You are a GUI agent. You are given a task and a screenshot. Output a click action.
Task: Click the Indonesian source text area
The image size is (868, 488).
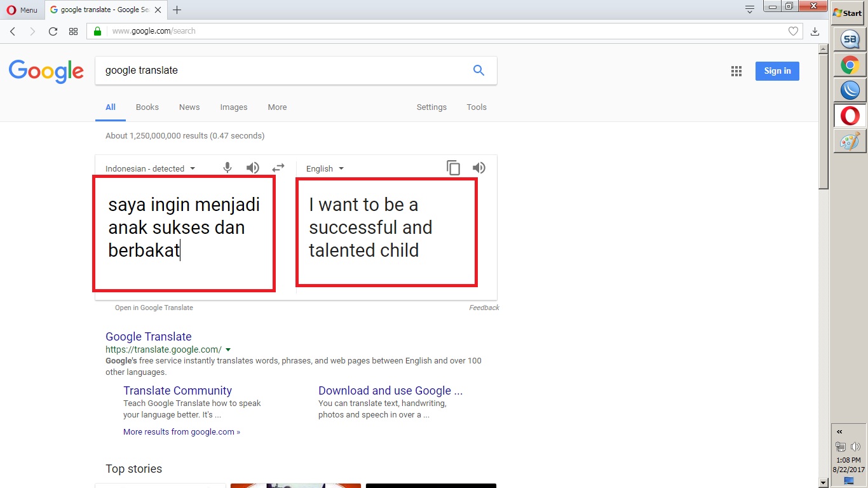[x=184, y=234]
